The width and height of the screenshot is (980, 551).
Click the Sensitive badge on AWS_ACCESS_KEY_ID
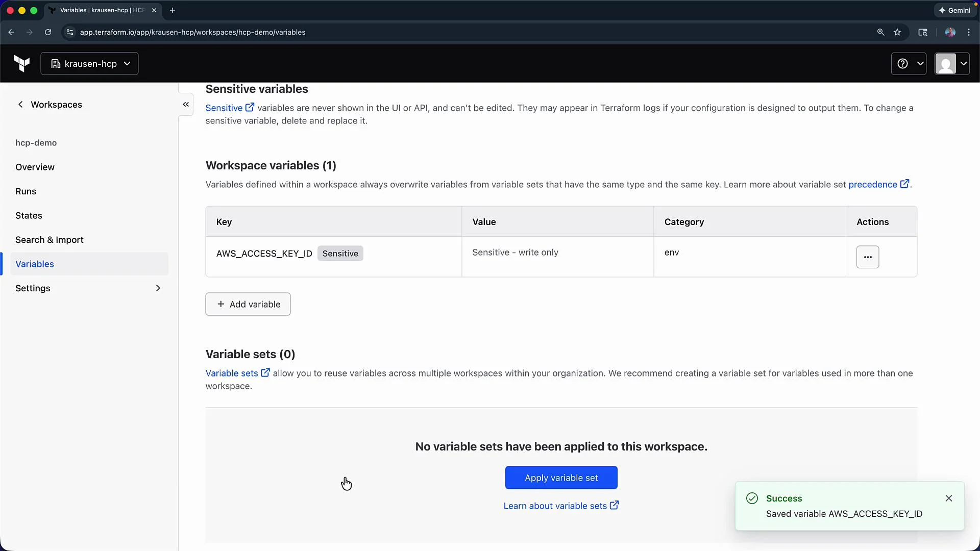tap(340, 254)
